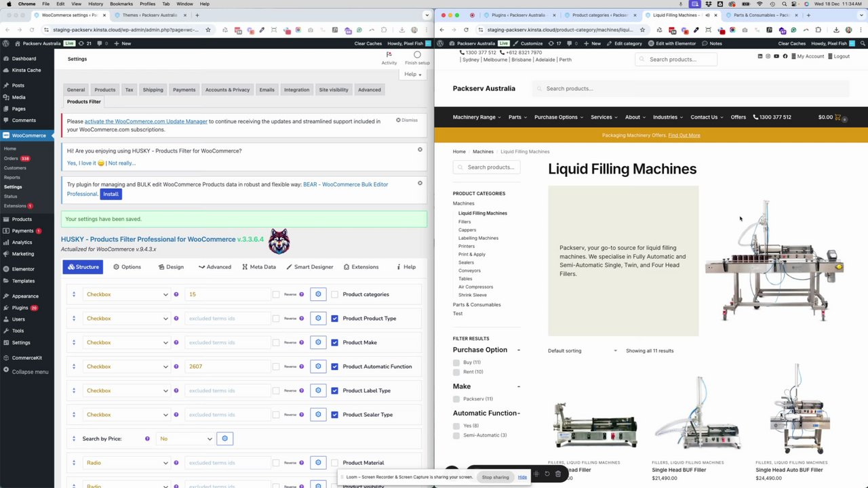Open the Media icon in WordPress sidebar

tap(6, 97)
